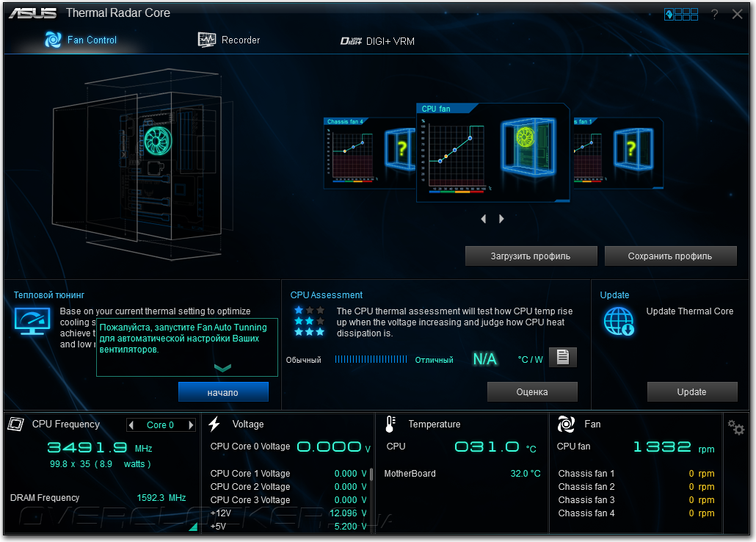Click the Chassis fan 3 row
The width and height of the screenshot is (756, 542).
636,500
